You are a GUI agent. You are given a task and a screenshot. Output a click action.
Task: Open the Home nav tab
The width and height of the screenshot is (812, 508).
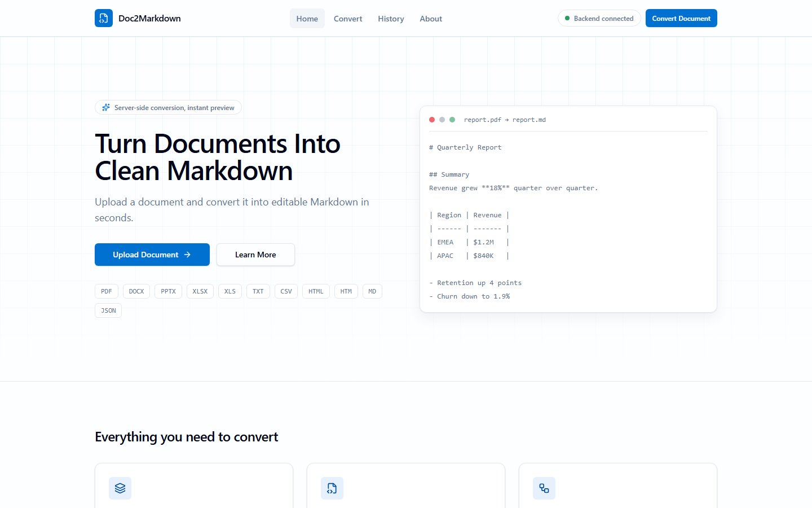(x=307, y=19)
